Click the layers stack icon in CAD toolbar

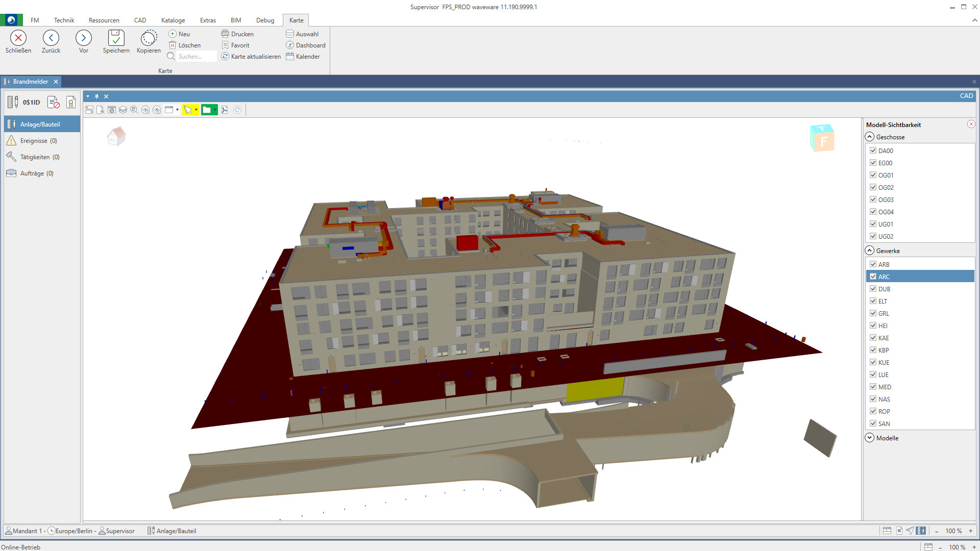click(123, 110)
